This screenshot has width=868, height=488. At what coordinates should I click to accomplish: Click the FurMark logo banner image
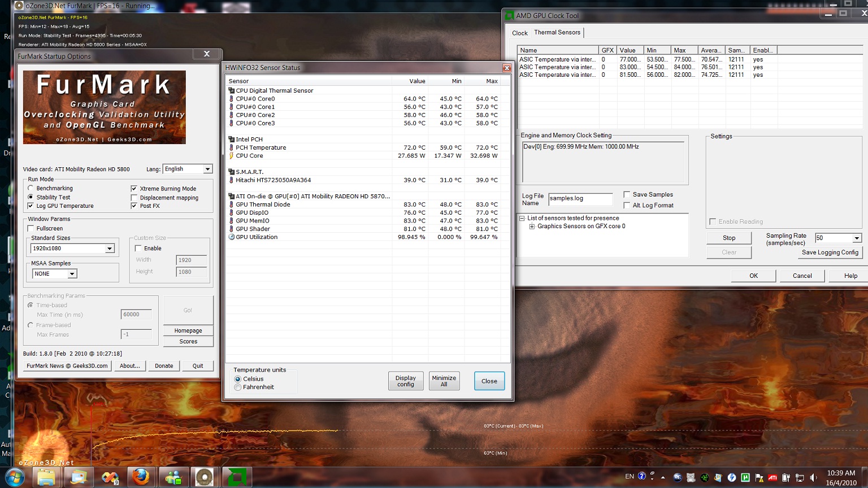tap(105, 107)
